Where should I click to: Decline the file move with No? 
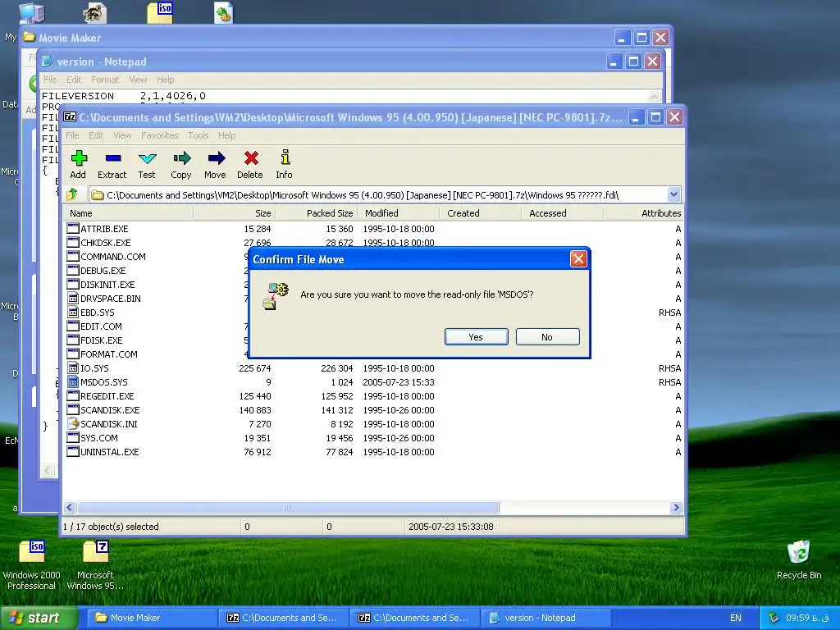(x=547, y=337)
